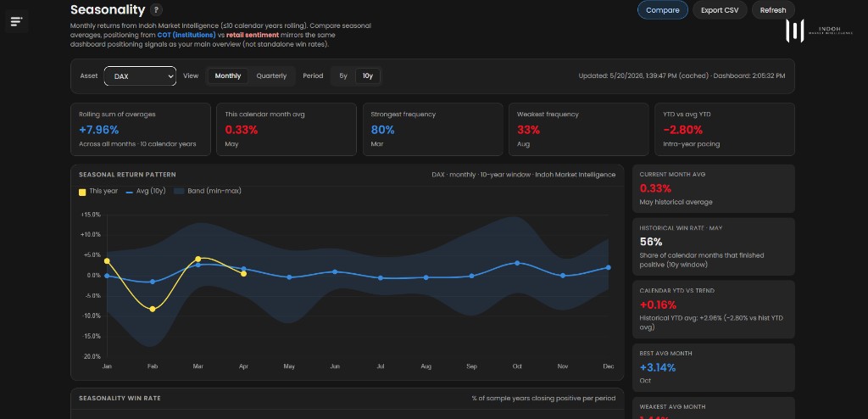Click the Seasonality page title
868x419 pixels.
(x=108, y=10)
